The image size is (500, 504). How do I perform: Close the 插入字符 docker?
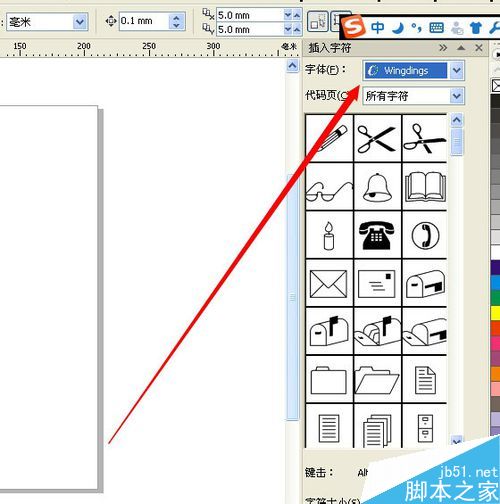479,48
